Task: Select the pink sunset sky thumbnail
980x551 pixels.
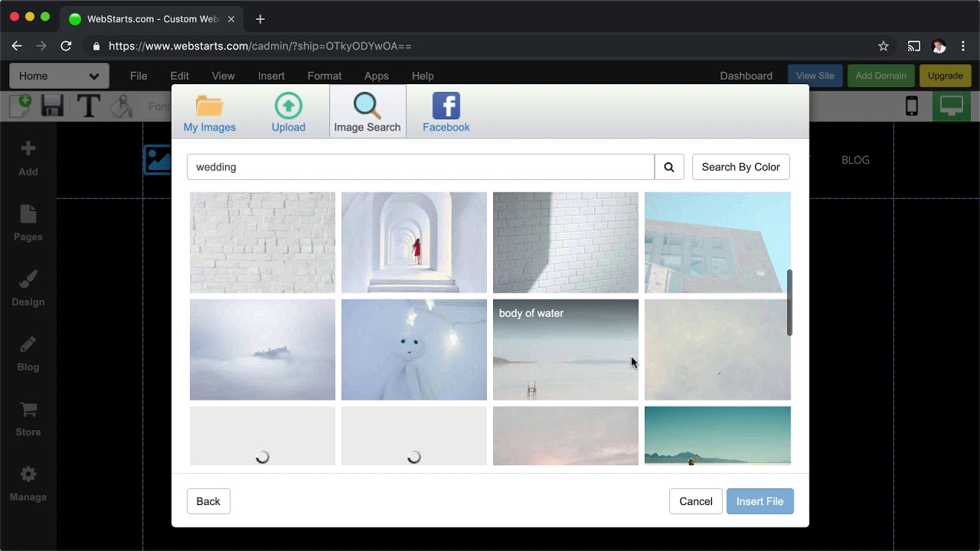Action: (566, 435)
